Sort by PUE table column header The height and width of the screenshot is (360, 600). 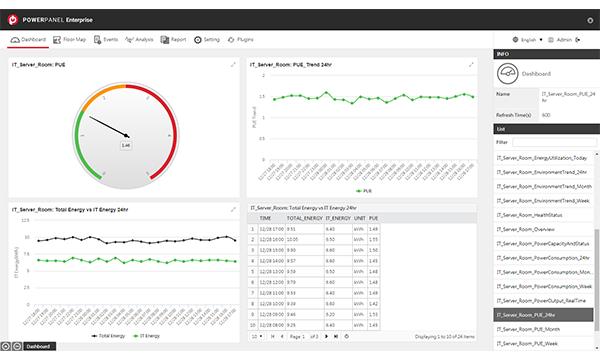click(374, 218)
